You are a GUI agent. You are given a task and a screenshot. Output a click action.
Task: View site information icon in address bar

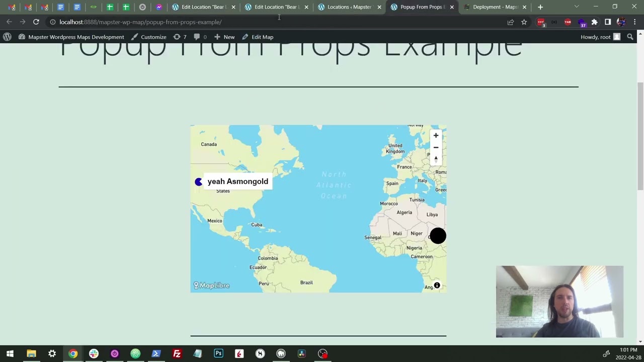coord(52,22)
